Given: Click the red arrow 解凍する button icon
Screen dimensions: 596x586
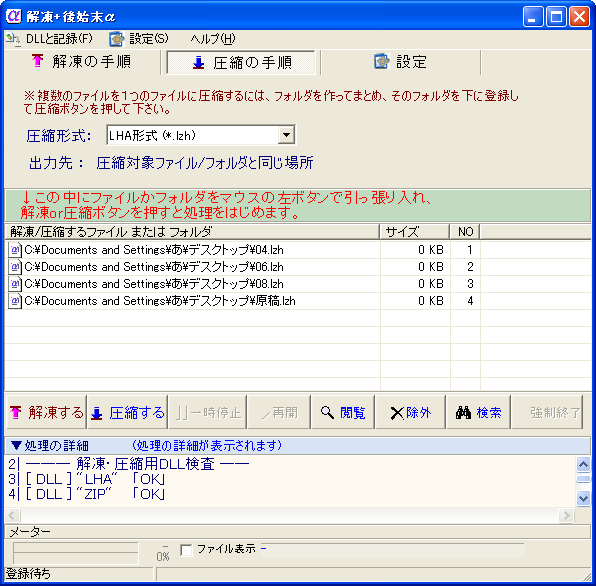Looking at the screenshot, I should 16,412.
